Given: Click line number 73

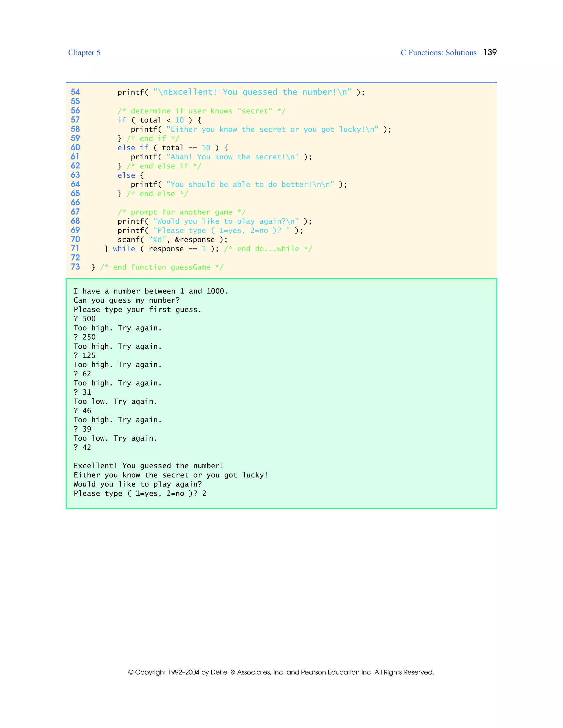Looking at the screenshot, I should (75, 267).
